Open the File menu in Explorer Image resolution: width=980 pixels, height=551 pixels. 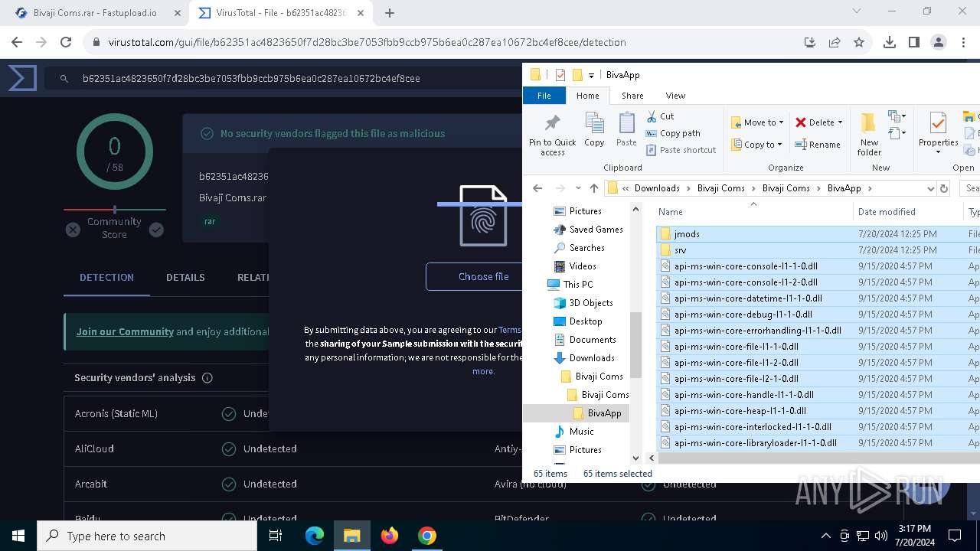pos(544,96)
